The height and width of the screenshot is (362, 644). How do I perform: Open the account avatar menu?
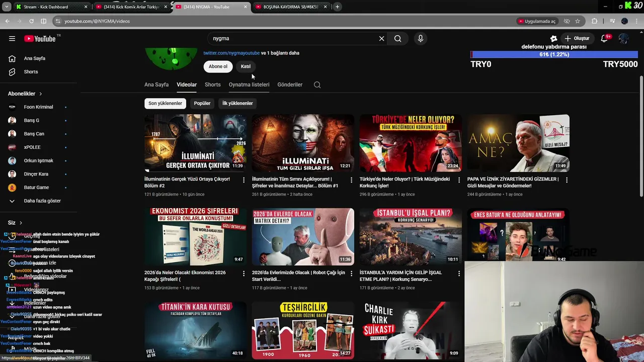(624, 38)
